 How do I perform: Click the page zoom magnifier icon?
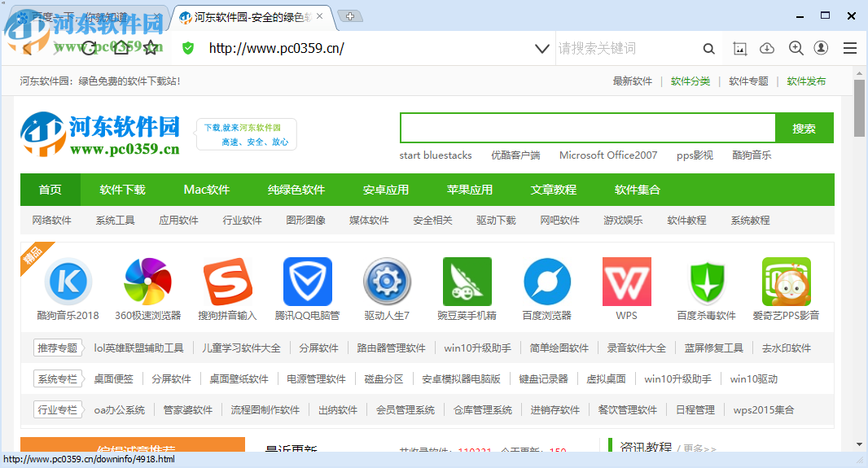tap(796, 49)
